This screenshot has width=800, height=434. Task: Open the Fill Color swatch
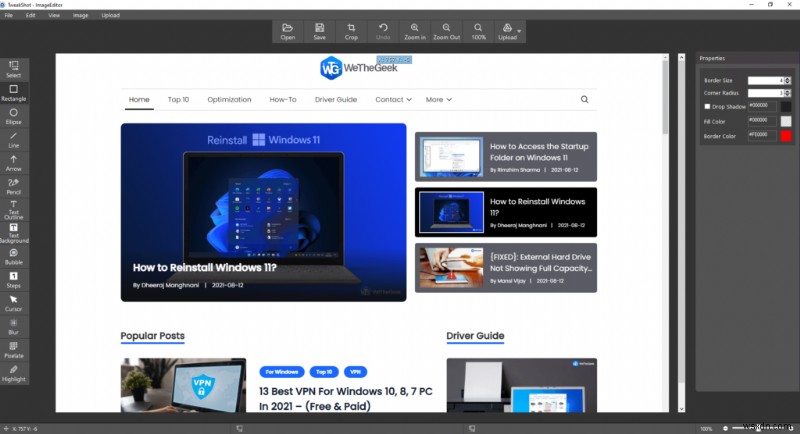(x=786, y=121)
